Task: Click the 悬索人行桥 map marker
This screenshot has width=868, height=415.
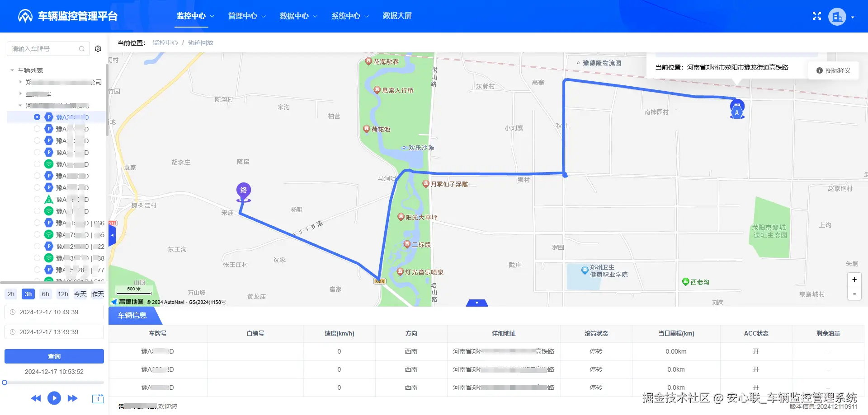Action: point(377,90)
